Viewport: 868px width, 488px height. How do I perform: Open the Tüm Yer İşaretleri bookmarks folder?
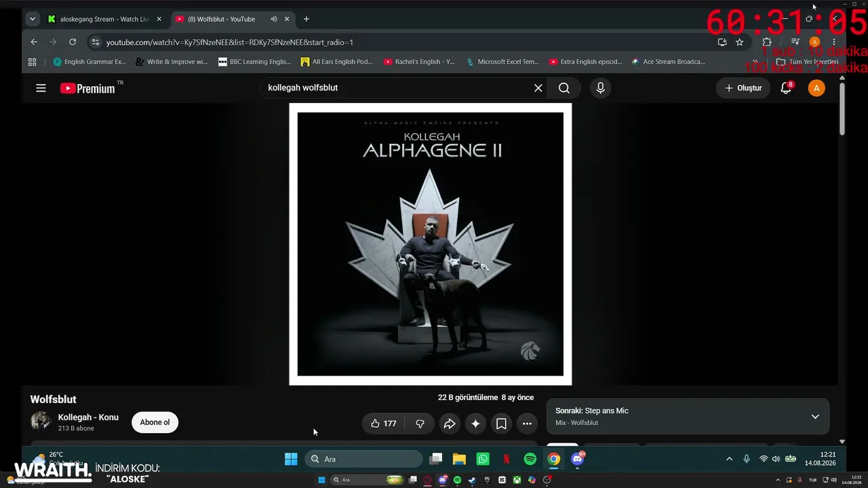click(807, 62)
